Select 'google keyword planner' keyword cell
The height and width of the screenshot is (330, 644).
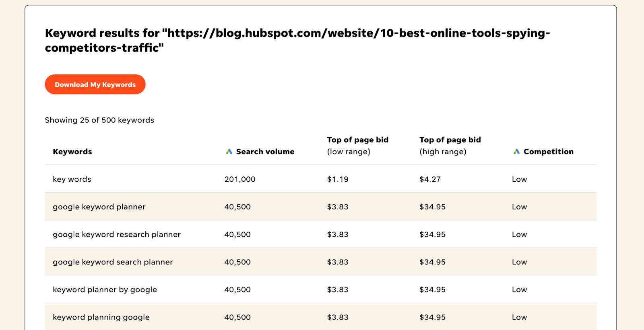tap(99, 207)
